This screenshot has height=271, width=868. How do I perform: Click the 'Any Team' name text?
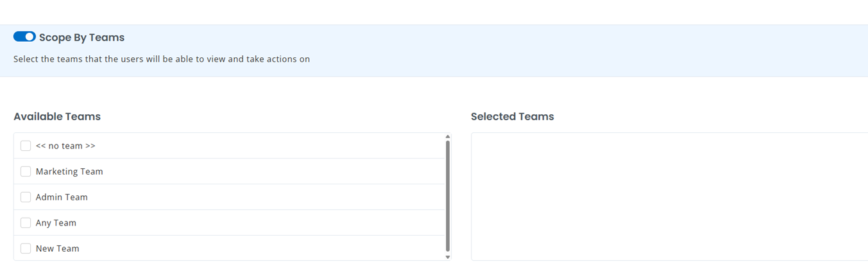tap(56, 223)
